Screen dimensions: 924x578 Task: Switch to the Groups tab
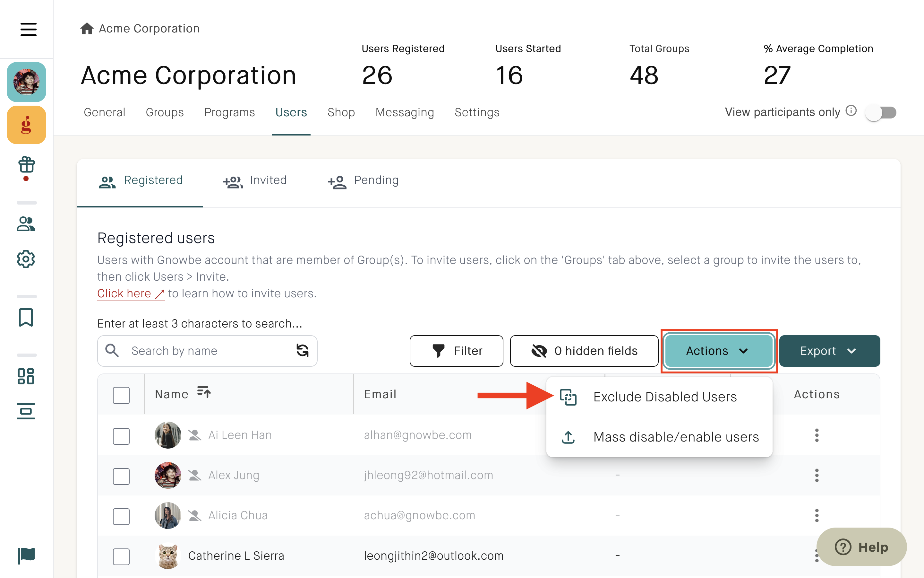[x=165, y=112]
